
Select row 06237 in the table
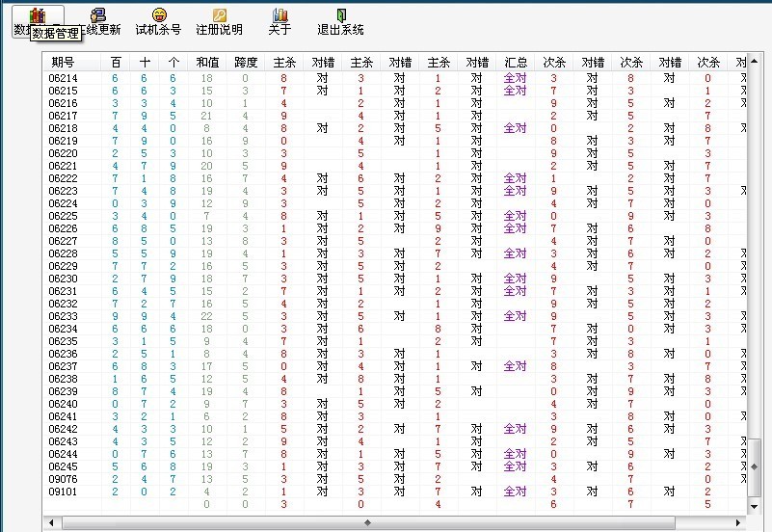click(395, 366)
